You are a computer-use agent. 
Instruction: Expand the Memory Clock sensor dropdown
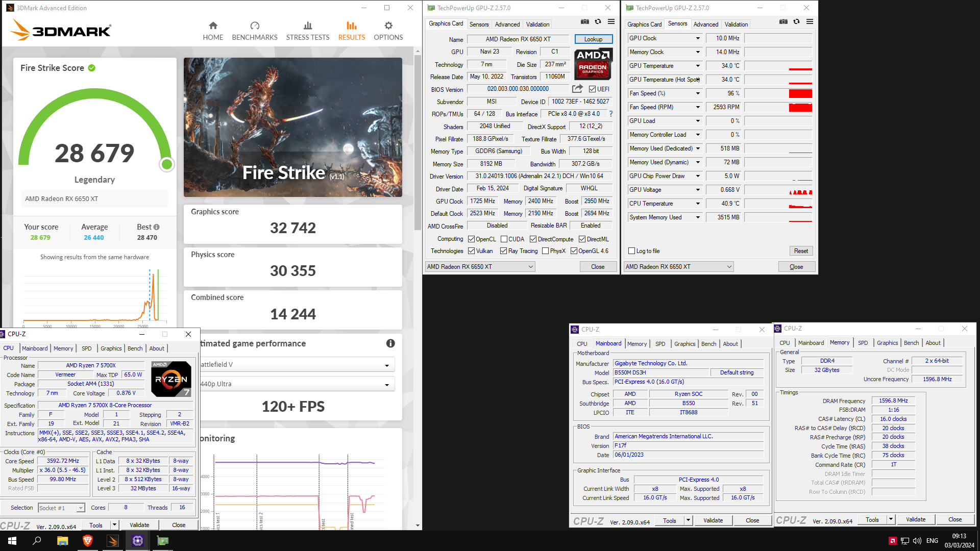(698, 52)
